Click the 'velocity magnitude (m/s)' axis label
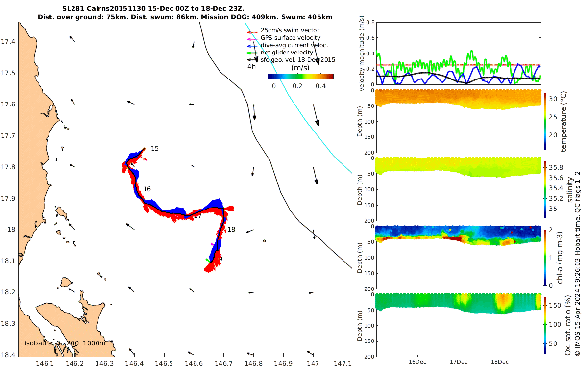Screen dimensions: 588x368 (x=362, y=53)
